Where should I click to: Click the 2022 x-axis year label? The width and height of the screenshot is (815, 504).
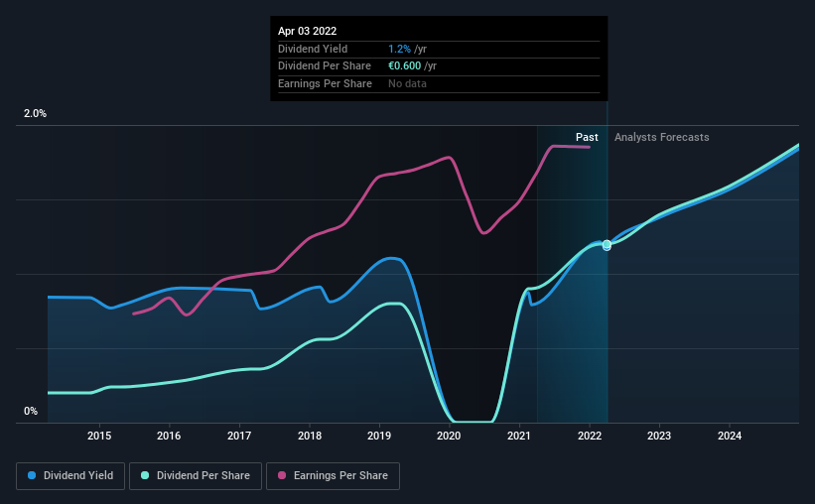[590, 436]
